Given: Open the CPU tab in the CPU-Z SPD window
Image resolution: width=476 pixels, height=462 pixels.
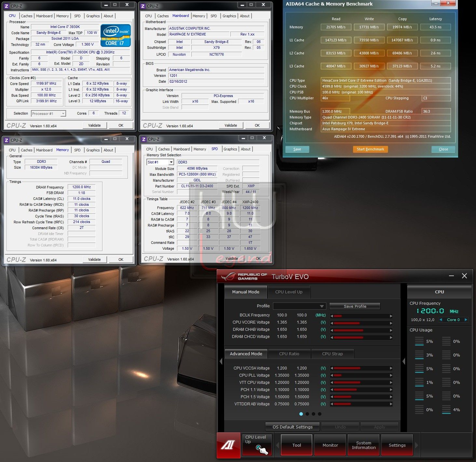Looking at the screenshot, I should [x=149, y=149].
